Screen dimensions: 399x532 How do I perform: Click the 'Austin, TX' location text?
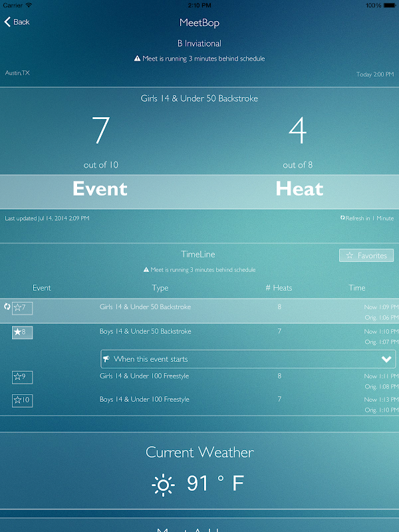pos(17,73)
